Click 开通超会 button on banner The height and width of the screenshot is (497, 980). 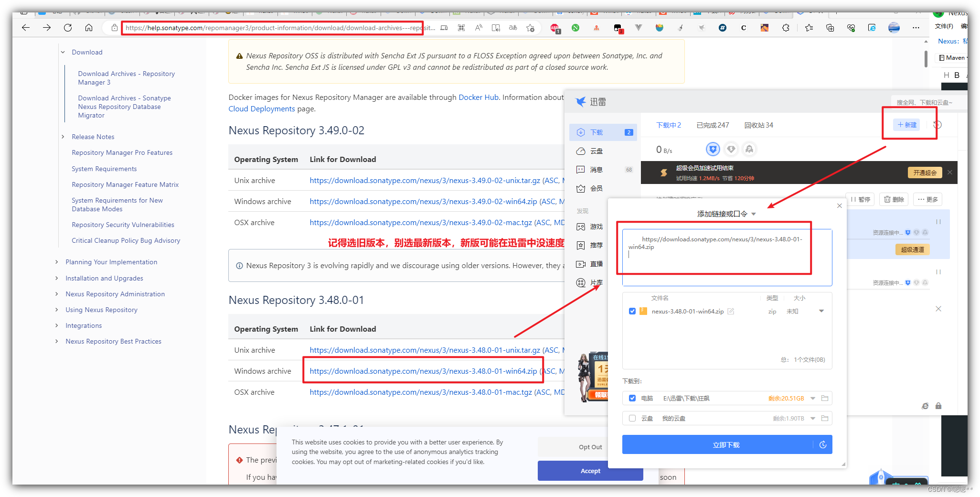[x=925, y=173]
